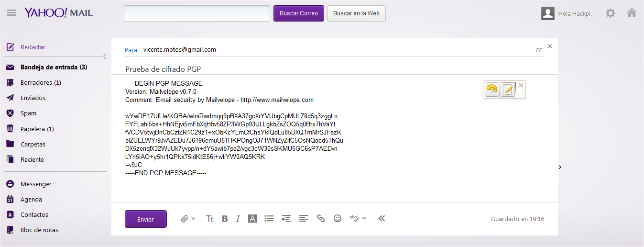Screen dimensions: 644x247
Task: Open Reciente section
Action: pos(32,159)
